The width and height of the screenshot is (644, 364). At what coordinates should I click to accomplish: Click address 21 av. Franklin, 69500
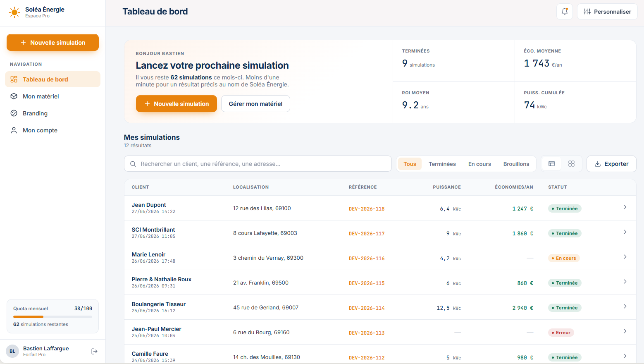tap(261, 283)
